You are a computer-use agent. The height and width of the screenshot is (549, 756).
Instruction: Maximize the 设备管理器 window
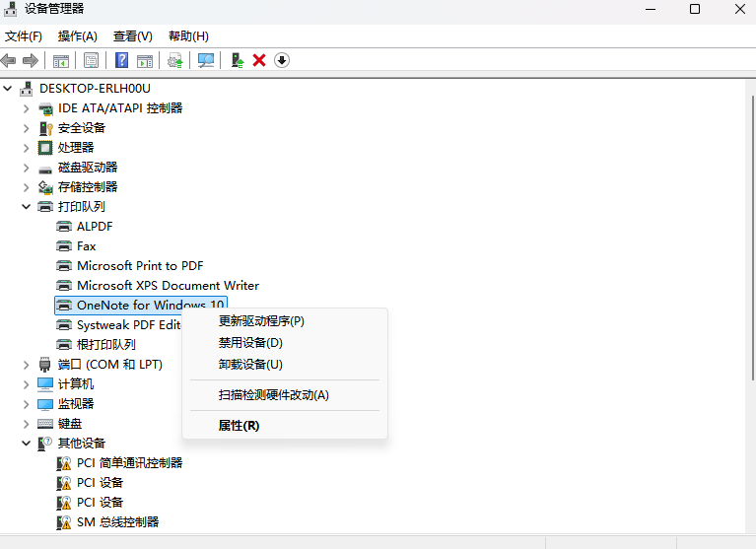695,9
